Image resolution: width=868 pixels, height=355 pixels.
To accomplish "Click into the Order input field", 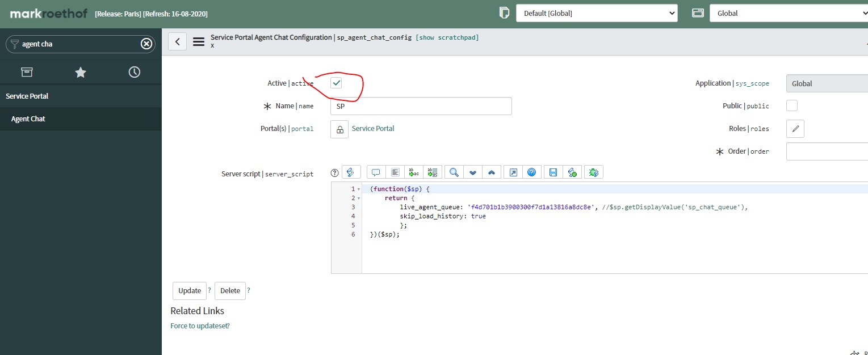I will pos(827,151).
